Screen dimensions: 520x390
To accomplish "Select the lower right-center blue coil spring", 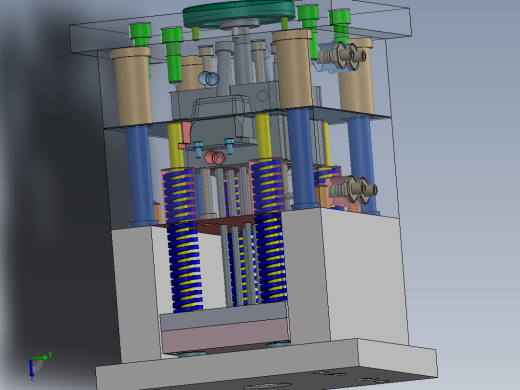I will (272, 257).
